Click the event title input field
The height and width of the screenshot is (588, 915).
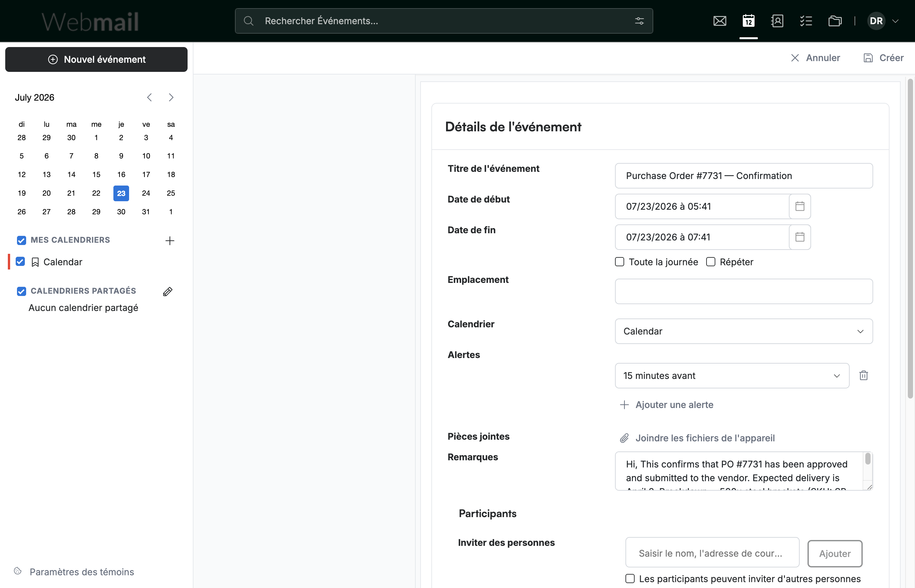tap(743, 176)
